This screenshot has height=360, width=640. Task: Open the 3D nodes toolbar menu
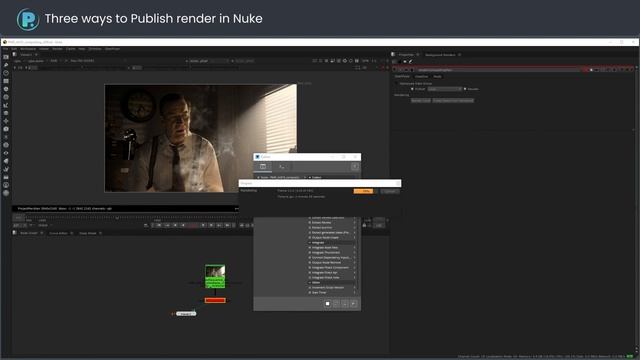[6, 129]
